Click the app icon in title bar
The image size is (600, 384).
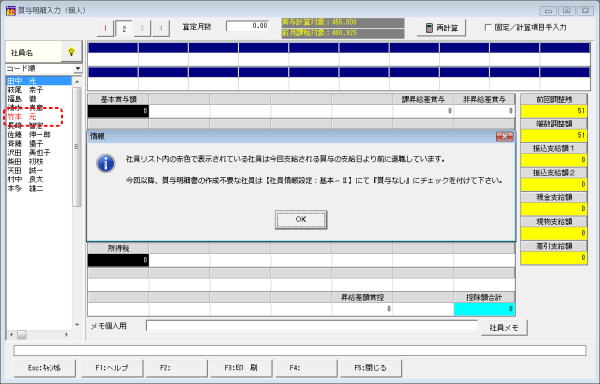(x=11, y=10)
